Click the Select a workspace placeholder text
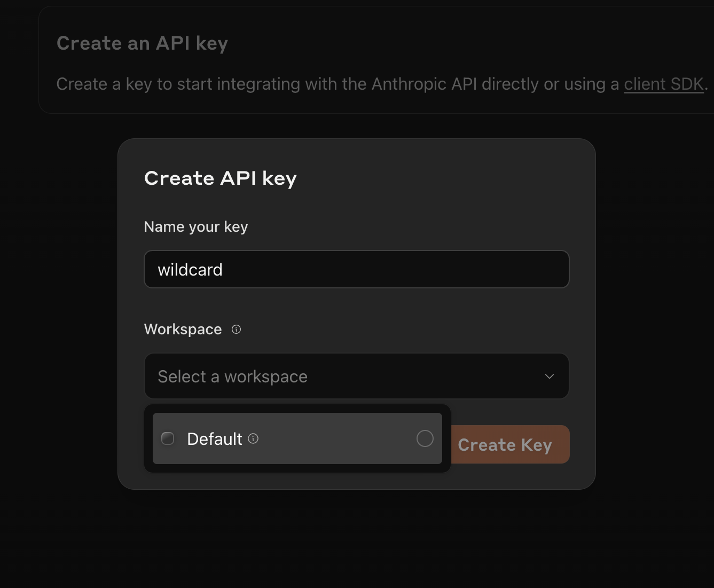The width and height of the screenshot is (714, 588). click(232, 377)
